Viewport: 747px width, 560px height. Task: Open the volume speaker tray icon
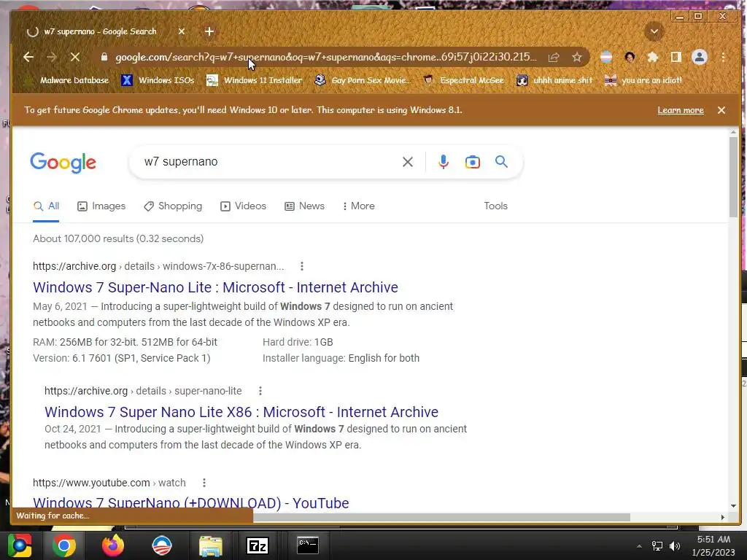[x=675, y=546]
